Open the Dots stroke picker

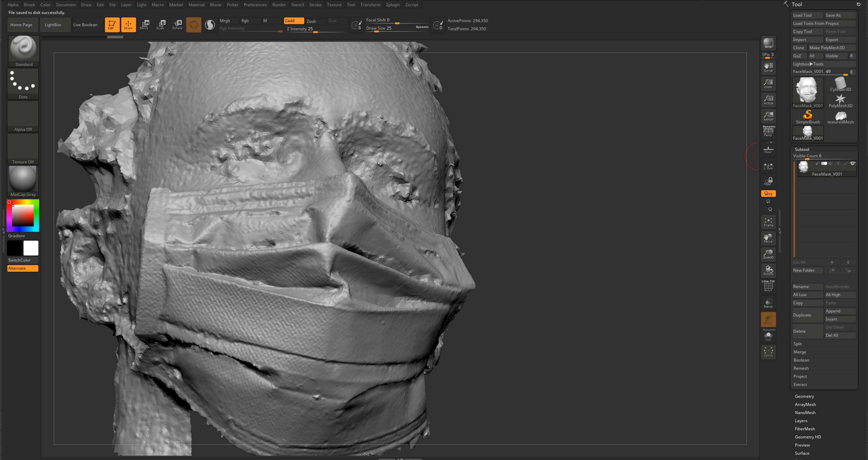point(23,84)
